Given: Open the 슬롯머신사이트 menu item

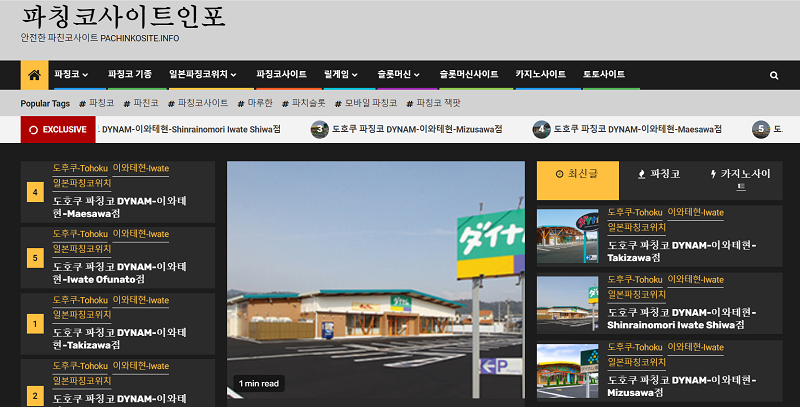Looking at the screenshot, I should click(x=469, y=74).
